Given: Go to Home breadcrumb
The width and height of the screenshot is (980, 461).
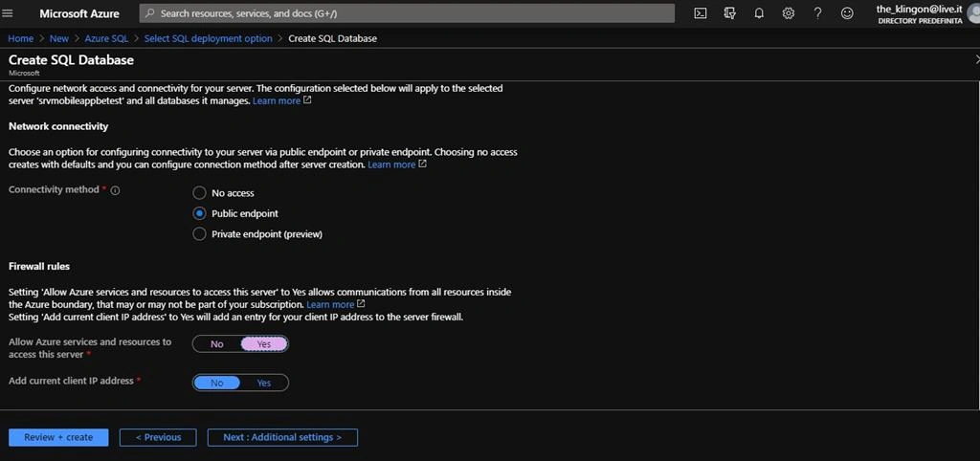Looking at the screenshot, I should (21, 38).
